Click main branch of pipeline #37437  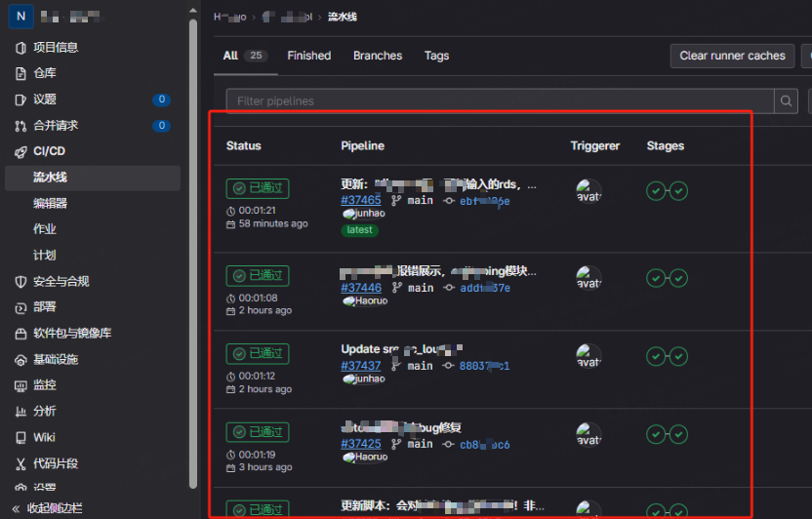tap(420, 366)
